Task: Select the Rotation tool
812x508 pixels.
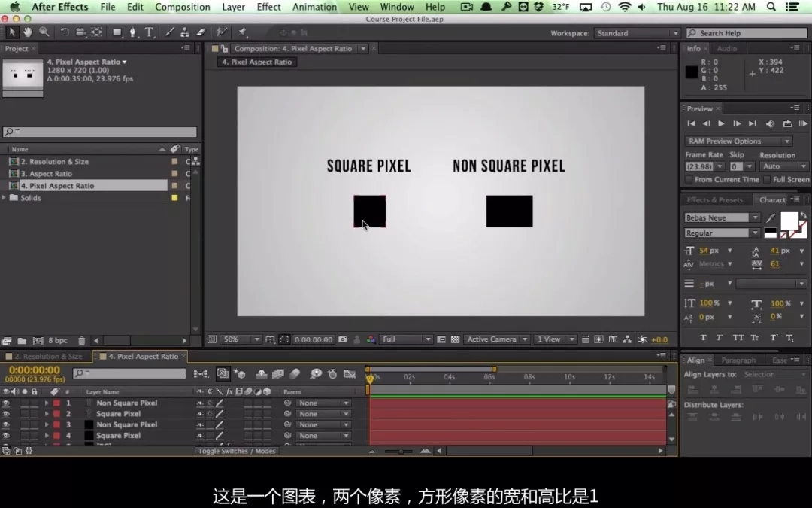Action: [65, 32]
